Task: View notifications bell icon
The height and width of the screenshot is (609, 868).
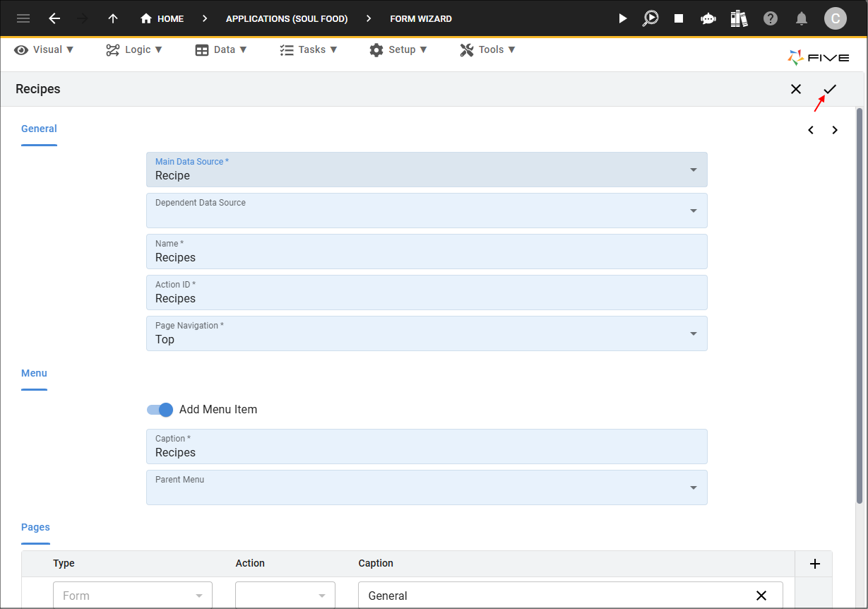Action: (802, 18)
